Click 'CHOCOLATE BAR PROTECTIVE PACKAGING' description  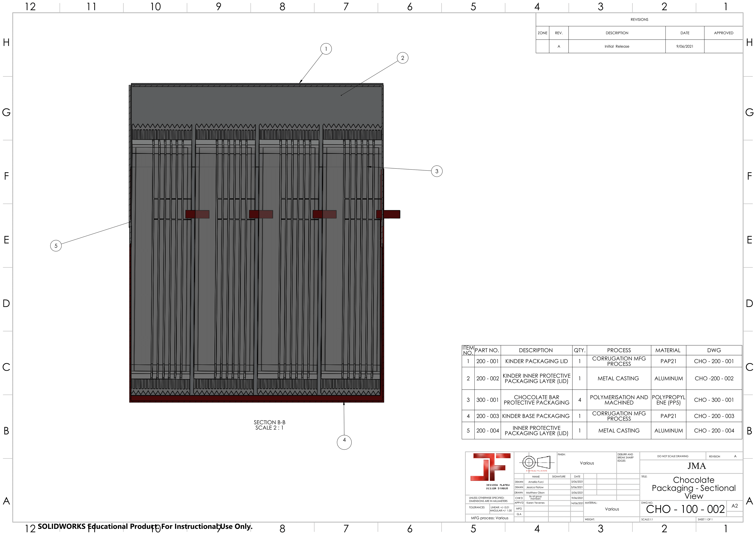pyautogui.click(x=536, y=400)
